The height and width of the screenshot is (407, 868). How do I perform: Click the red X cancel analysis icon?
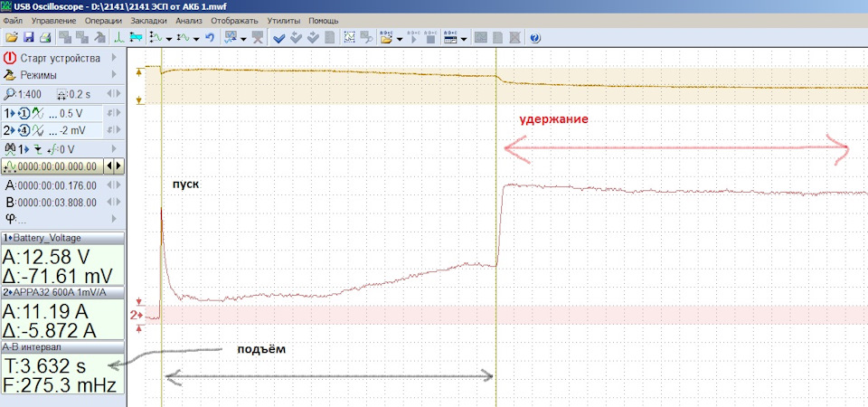(258, 38)
